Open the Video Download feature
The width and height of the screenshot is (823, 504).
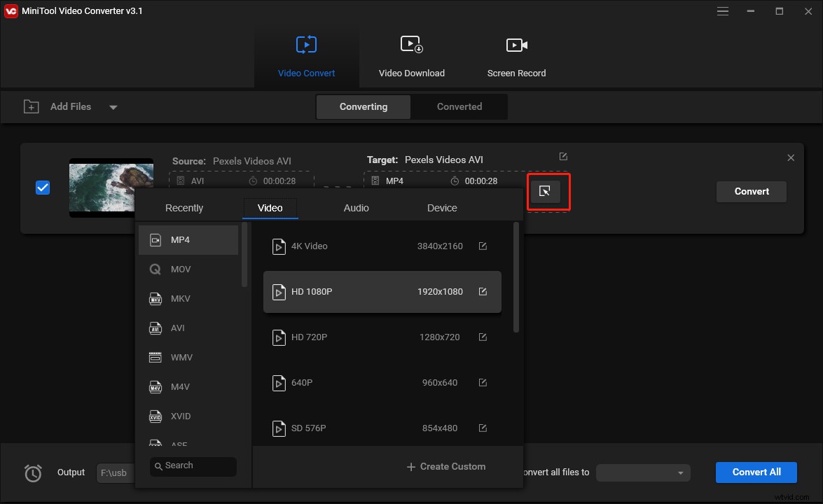tap(412, 56)
